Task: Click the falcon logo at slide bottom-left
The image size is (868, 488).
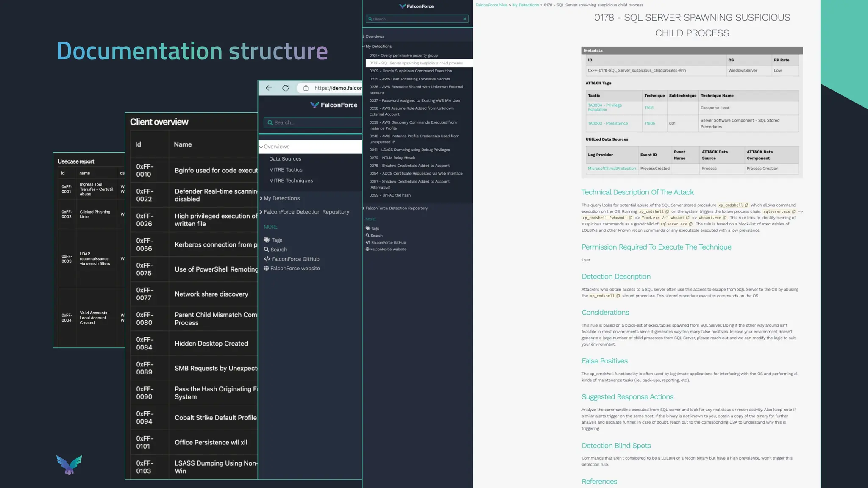Action: coord(69,465)
